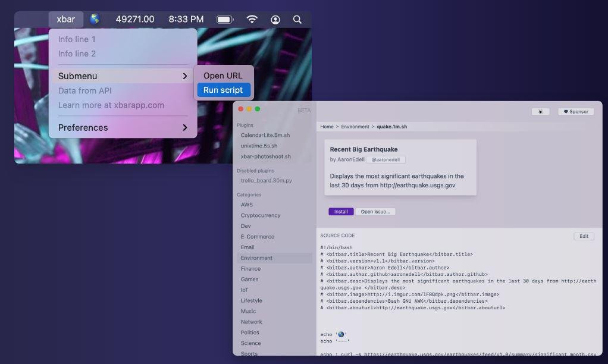The height and width of the screenshot is (364, 608).
Task: Click the SOURCE CODE heading
Action: (x=337, y=236)
